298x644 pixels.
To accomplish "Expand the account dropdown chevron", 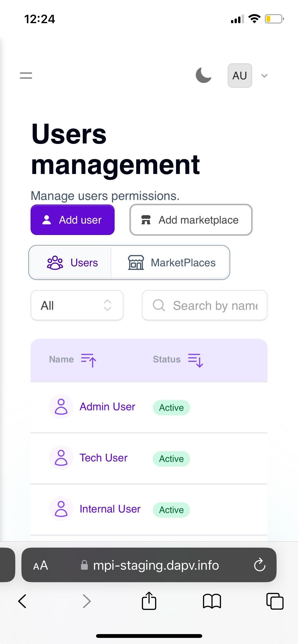I will click(x=264, y=76).
